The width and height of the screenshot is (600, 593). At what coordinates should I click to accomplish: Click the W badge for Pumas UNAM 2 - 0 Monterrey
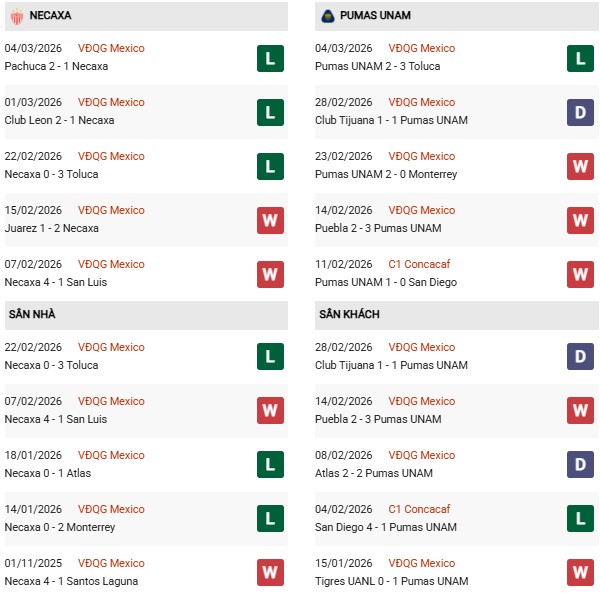(x=580, y=166)
